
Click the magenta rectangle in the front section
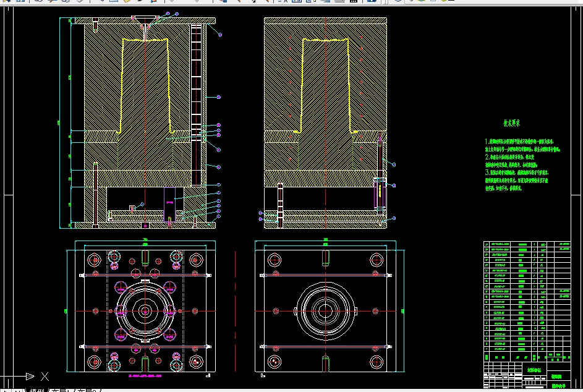pos(169,205)
